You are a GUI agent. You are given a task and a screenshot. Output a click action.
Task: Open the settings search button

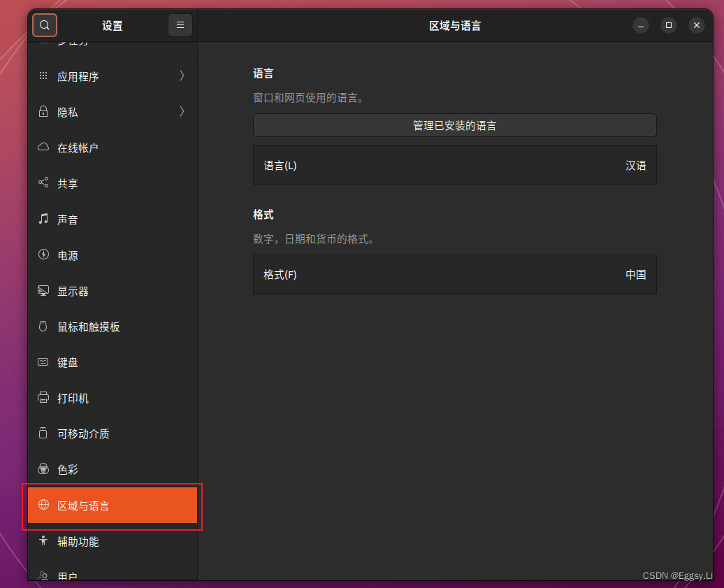pos(45,25)
